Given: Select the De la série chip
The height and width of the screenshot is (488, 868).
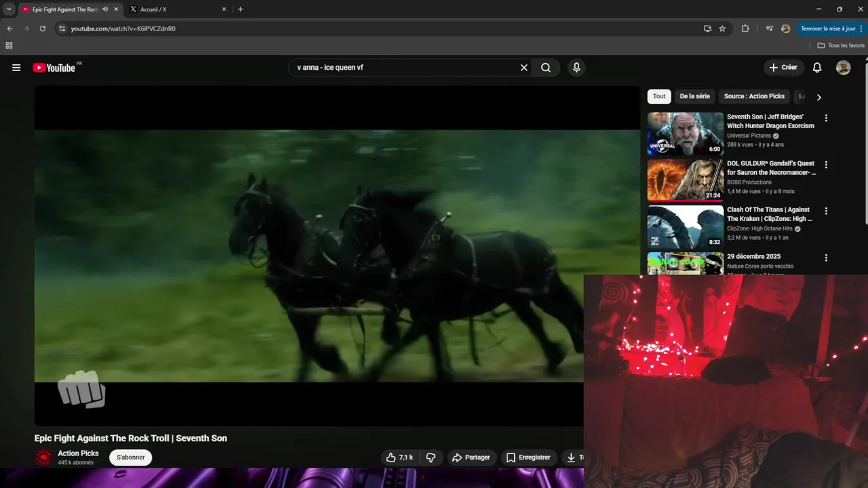Looking at the screenshot, I should (x=694, y=96).
